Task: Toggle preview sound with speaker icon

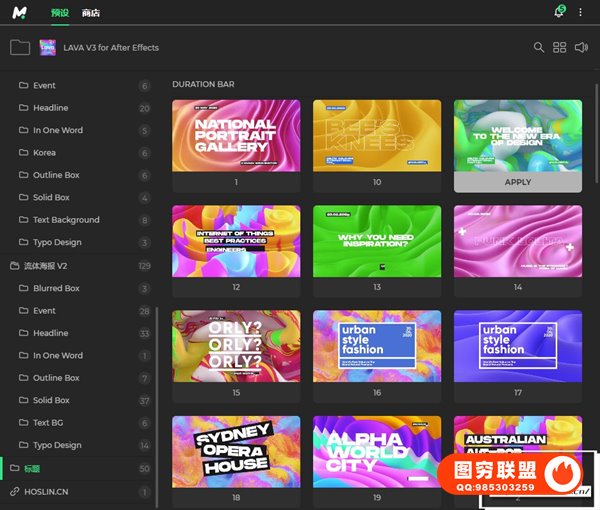Action: coord(582,47)
